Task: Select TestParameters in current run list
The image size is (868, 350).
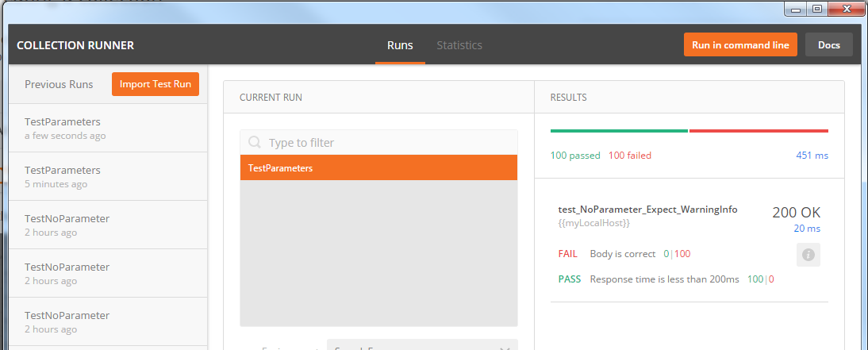Action: point(378,167)
